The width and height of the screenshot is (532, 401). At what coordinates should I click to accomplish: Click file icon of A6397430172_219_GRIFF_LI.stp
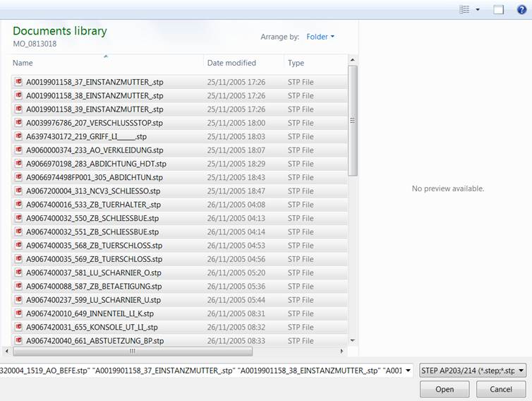click(19, 136)
